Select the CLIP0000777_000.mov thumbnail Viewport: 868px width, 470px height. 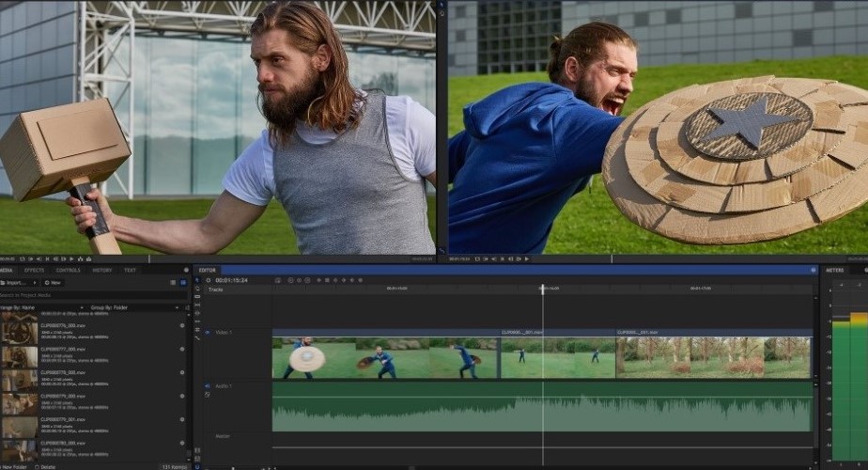click(x=20, y=356)
